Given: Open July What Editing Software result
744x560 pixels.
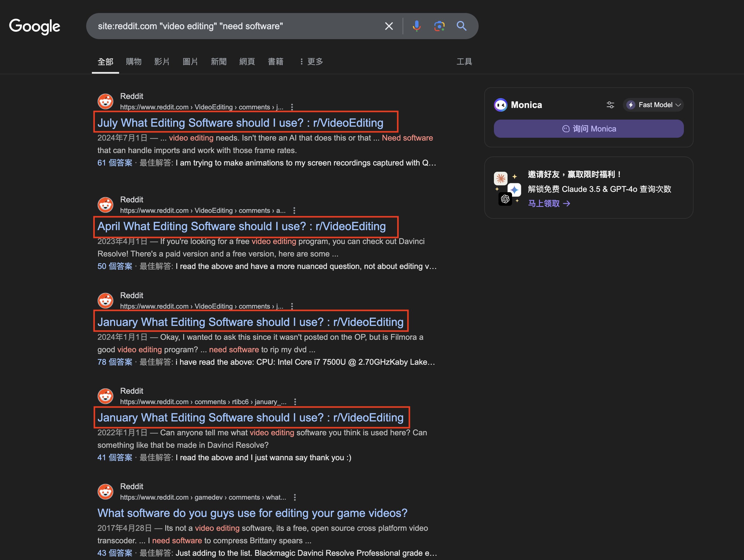Looking at the screenshot, I should (240, 123).
